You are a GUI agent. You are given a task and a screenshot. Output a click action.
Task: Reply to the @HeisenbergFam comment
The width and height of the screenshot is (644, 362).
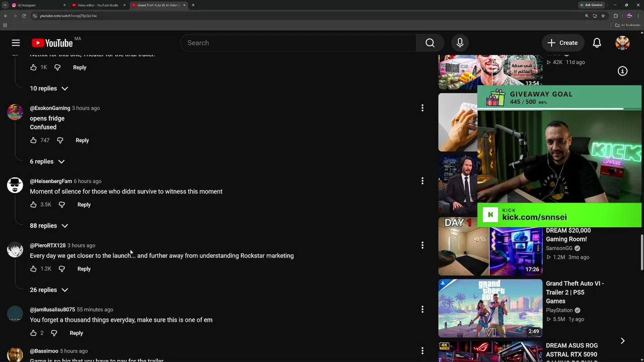click(84, 205)
